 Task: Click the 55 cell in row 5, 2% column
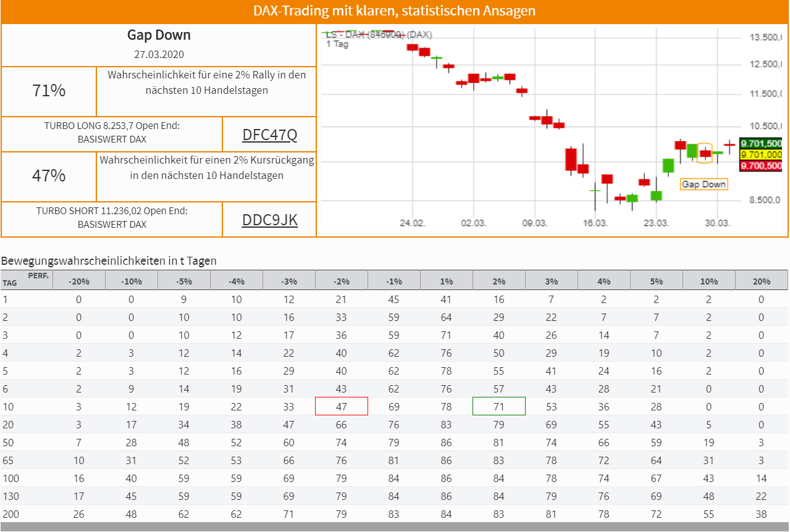coord(499,371)
